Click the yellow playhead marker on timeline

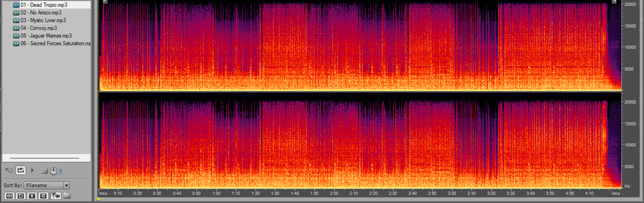pos(99,198)
